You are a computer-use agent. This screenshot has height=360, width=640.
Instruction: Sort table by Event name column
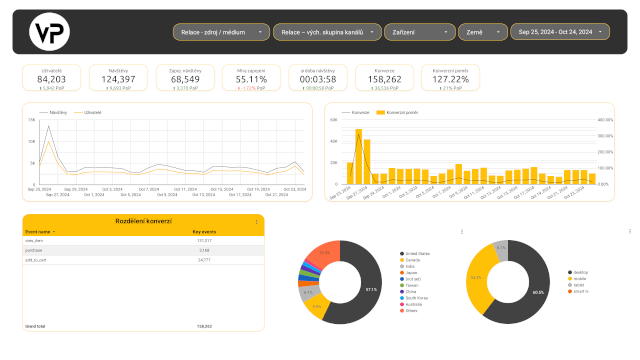coord(40,232)
